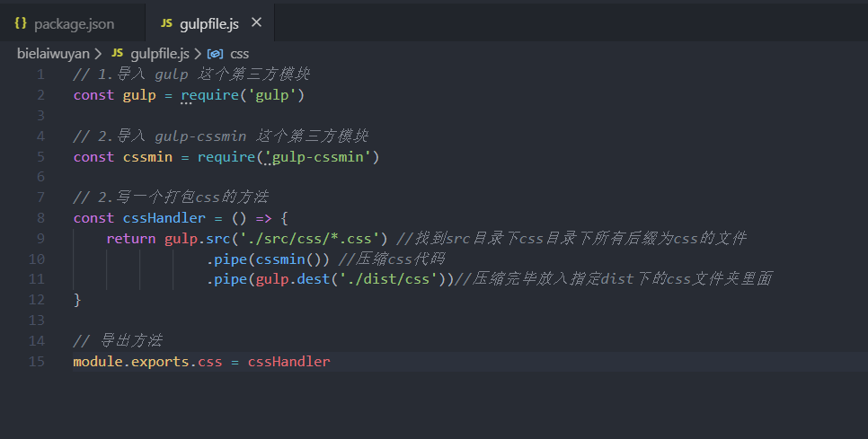Click gulp.dest on line 11
This screenshot has height=439, width=868.
293,279
